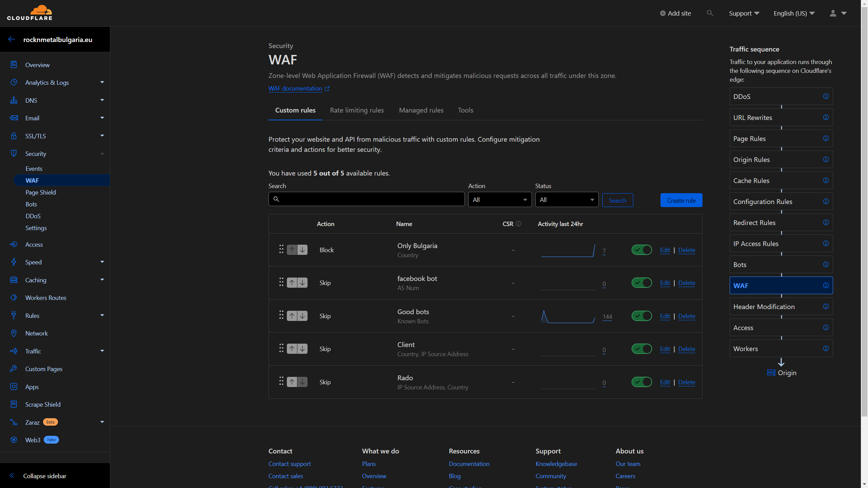Click the CSR column info icon
This screenshot has width=868, height=488.
click(518, 224)
